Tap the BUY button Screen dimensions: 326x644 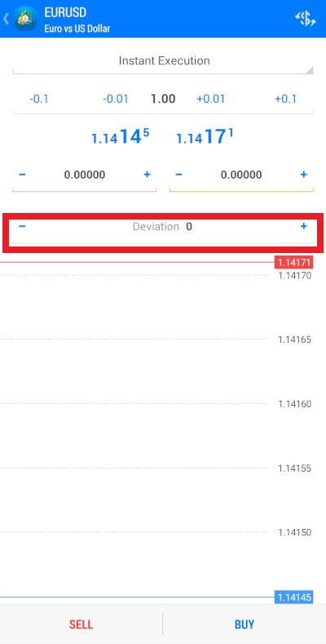(x=244, y=624)
